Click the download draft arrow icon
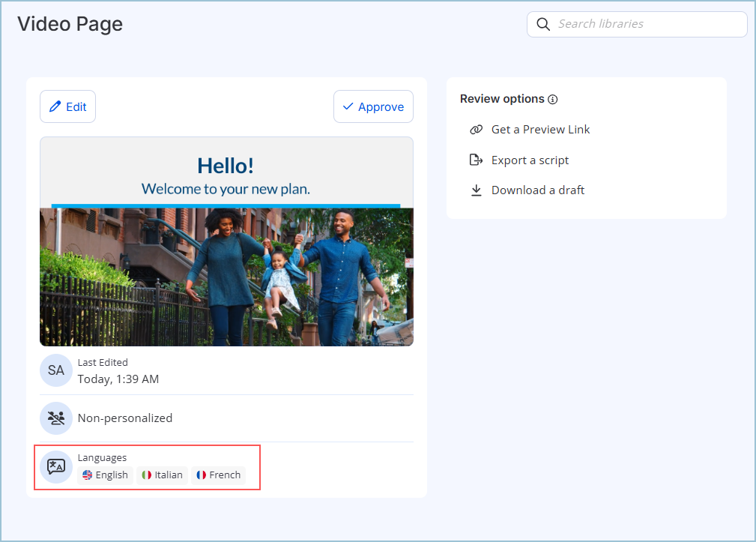Image resolution: width=756 pixels, height=542 pixels. click(x=476, y=190)
